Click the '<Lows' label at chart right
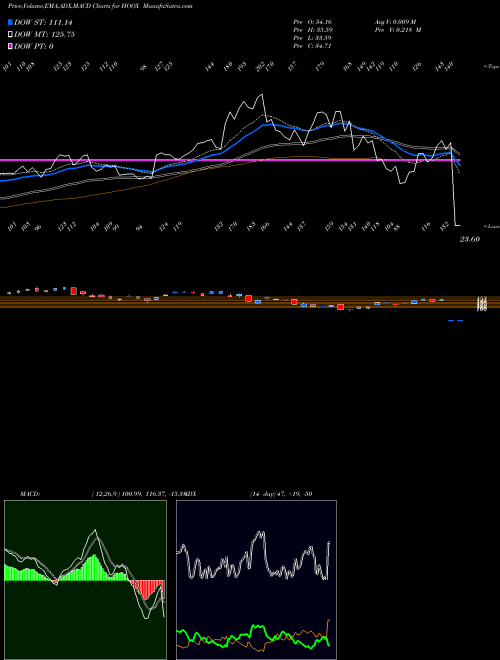The height and width of the screenshot is (660, 500). pos(491,226)
